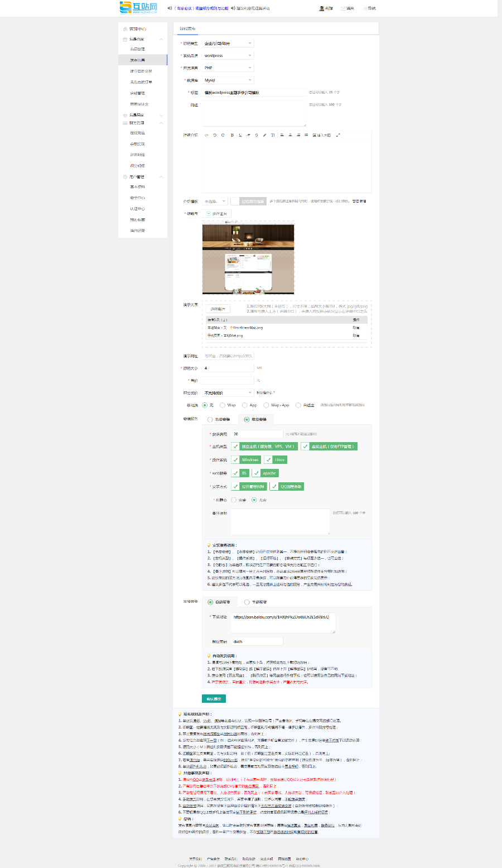The image size is (502, 868).
Task: Check the Linux operating system option
Action: 276,460
